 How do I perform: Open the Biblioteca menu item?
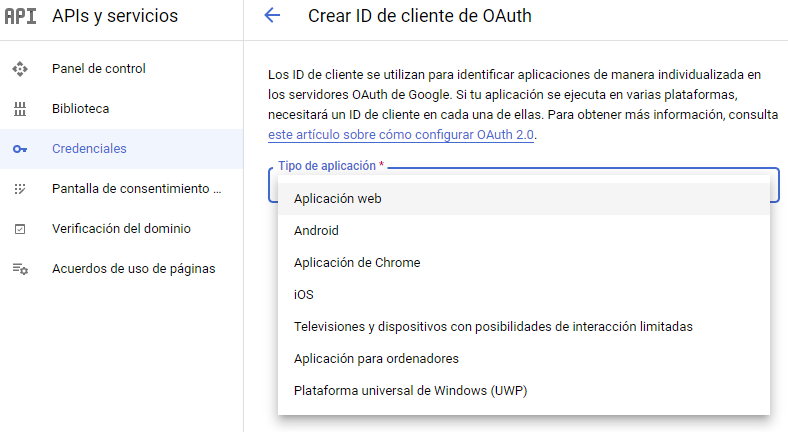[x=81, y=109]
